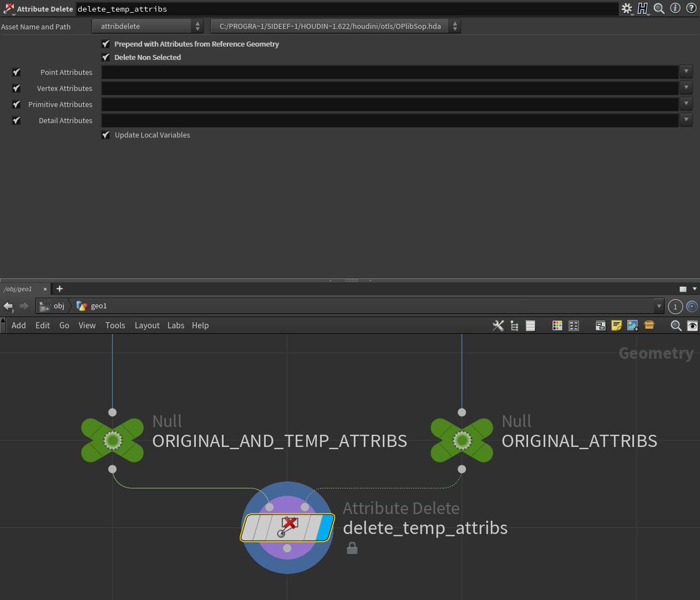
Task: Select the ORIGINAL_ATTRIBS null node icon
Action: [x=462, y=440]
